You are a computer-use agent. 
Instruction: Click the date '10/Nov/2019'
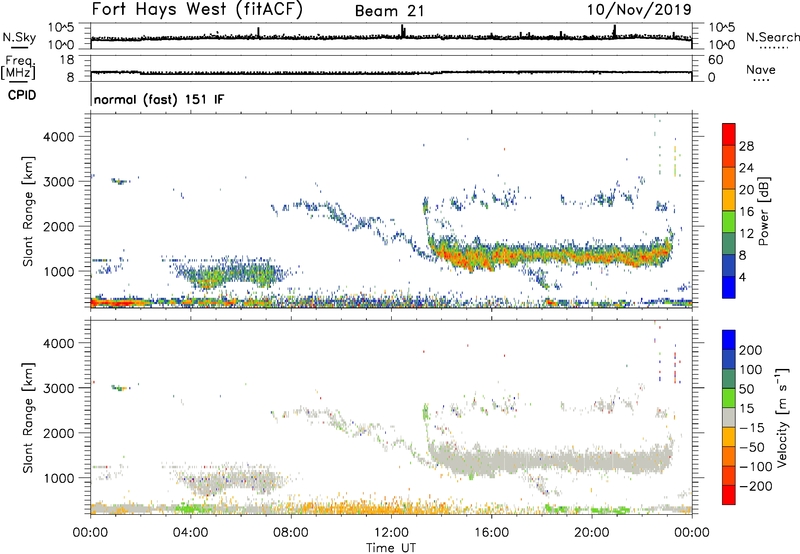(639, 10)
